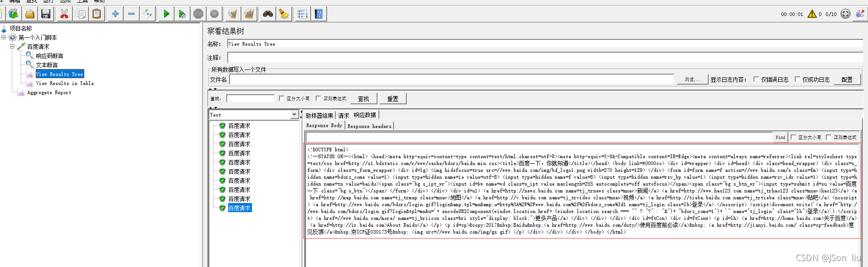Image resolution: width=868 pixels, height=267 pixels.
Task: Open Search with the binoculars icon
Action: pos(268,14)
